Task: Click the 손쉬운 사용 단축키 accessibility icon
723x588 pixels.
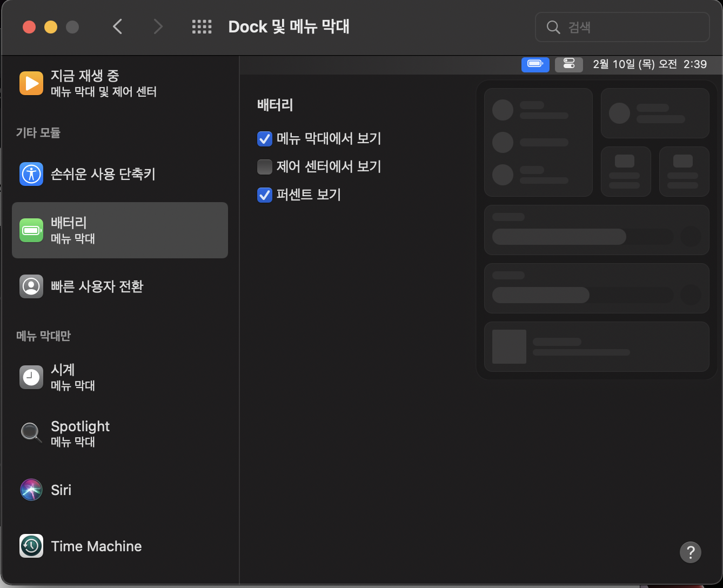Action: (x=31, y=174)
